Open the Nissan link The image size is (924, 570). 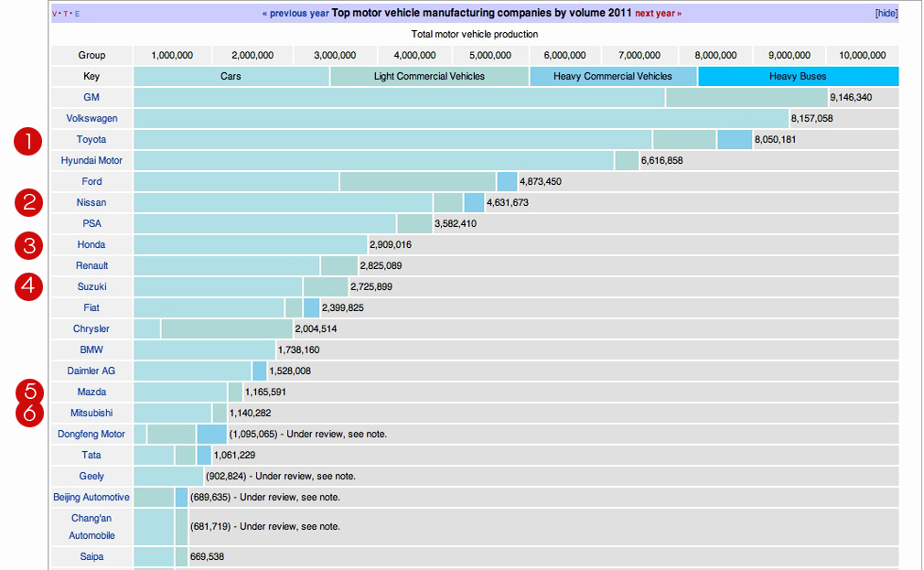[91, 203]
